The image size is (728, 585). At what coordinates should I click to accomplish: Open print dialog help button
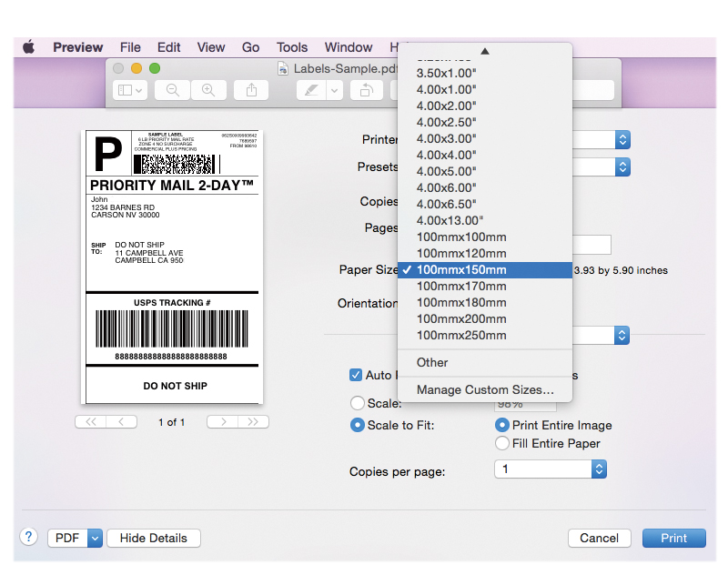coord(29,537)
